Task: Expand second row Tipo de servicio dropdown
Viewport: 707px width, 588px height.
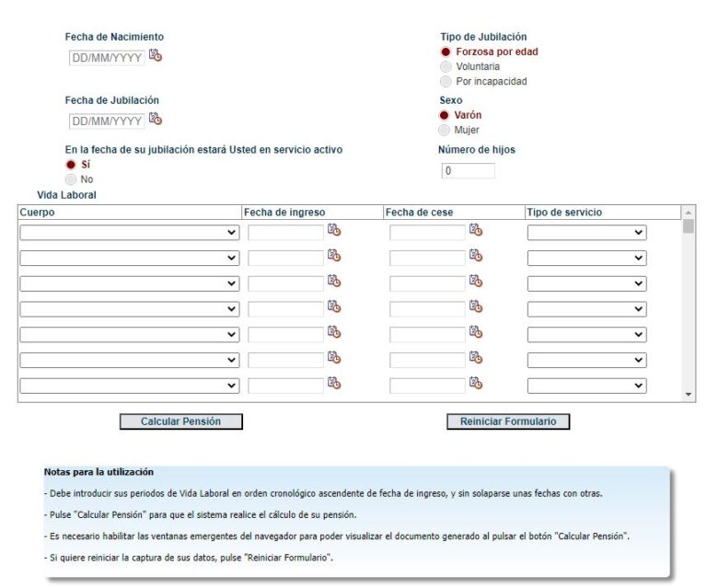Action: tap(586, 259)
